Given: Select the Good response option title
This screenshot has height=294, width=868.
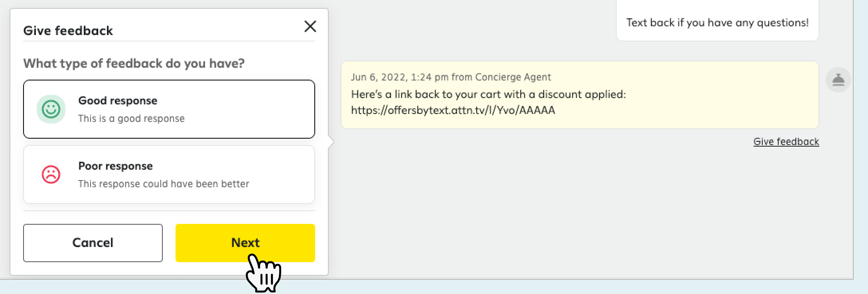Looking at the screenshot, I should click(x=118, y=100).
